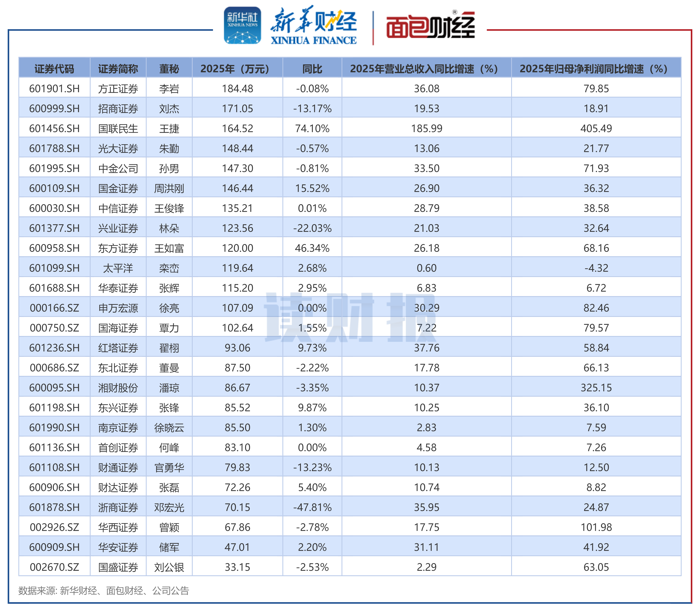700x612 pixels.
Task: Click value 147.30 for 中金公司
Action: point(238,168)
